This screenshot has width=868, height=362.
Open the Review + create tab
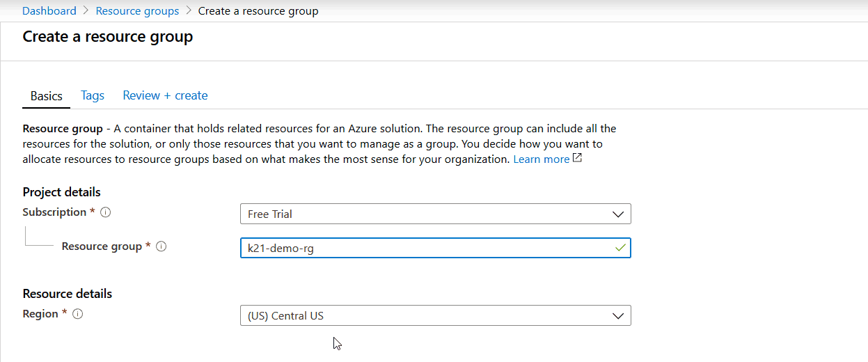pyautogui.click(x=165, y=95)
